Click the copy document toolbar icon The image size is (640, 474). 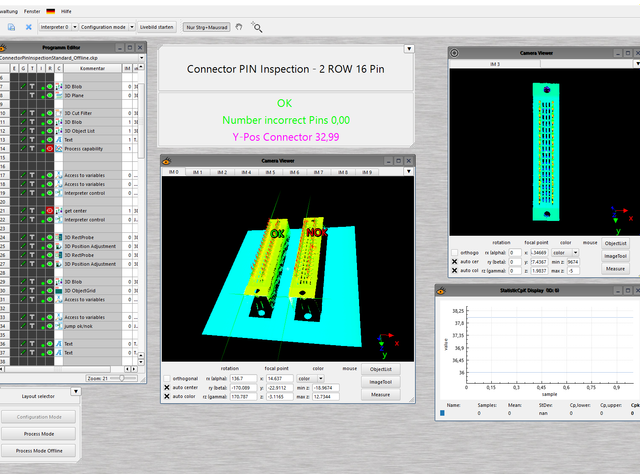point(11,27)
